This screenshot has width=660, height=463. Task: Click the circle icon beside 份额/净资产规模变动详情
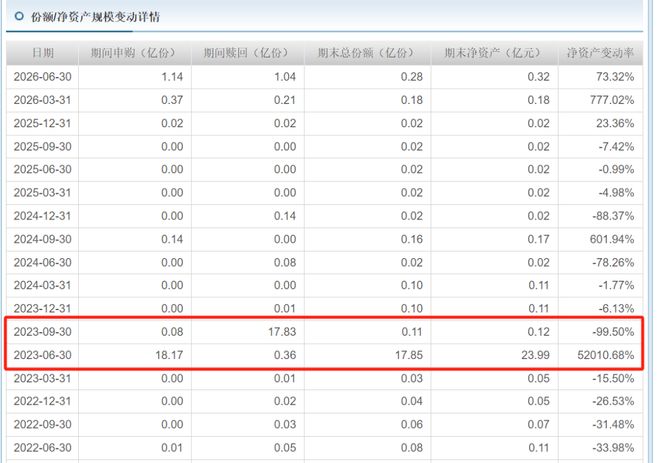click(19, 16)
